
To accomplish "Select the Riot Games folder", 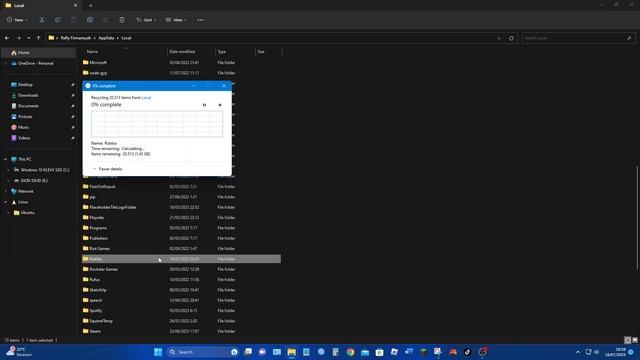I will [100, 249].
